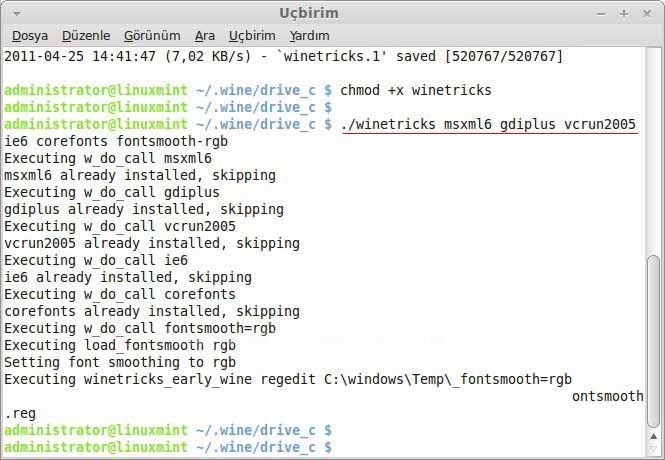Close the Uçbirim terminal window
The width and height of the screenshot is (665, 460).
(645, 13)
